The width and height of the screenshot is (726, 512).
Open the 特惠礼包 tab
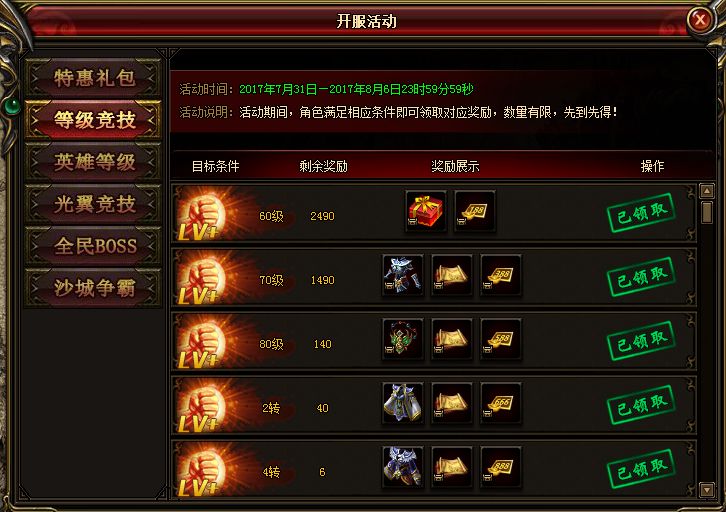click(94, 78)
